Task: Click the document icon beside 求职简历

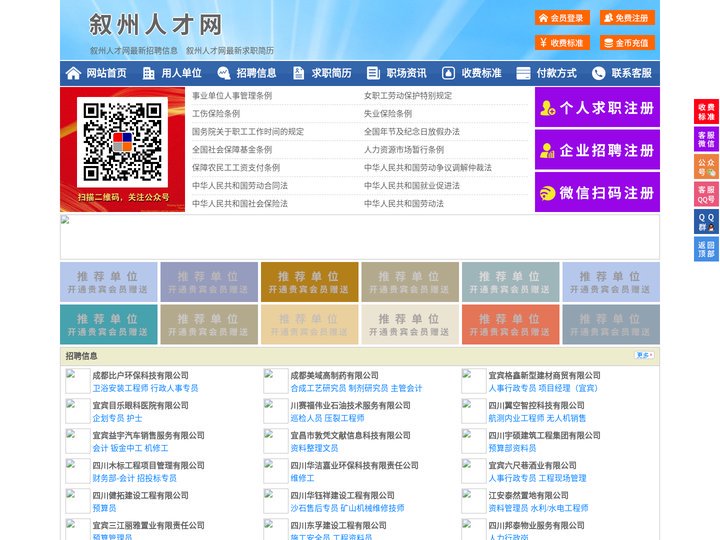Action: pos(298,73)
